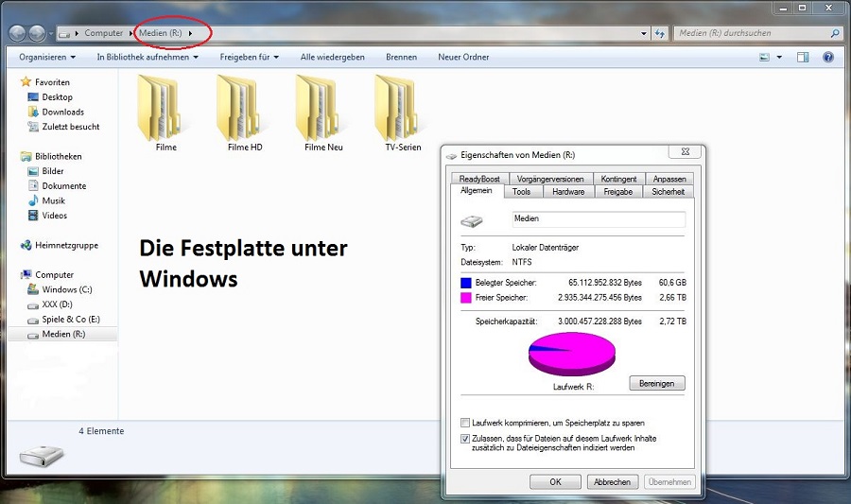Image resolution: width=851 pixels, height=504 pixels.
Task: Uncheck the Zulassen indexing checkbox
Action: (465, 439)
